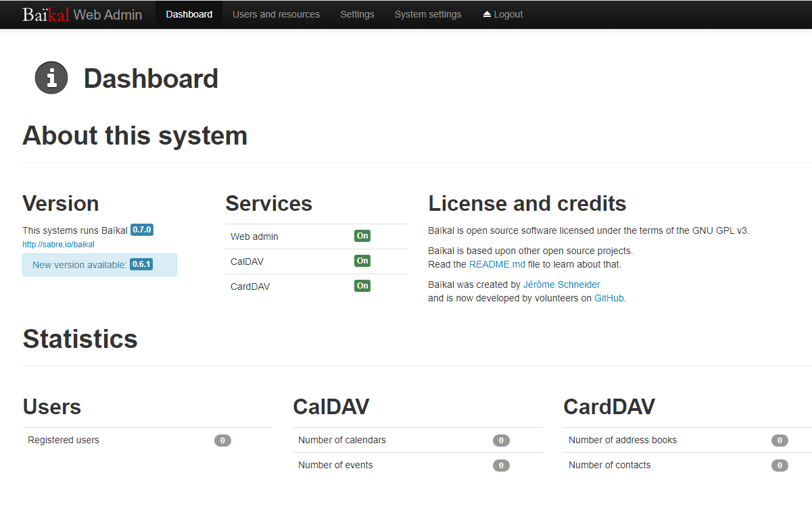Click the Number of events count badge

click(x=501, y=466)
